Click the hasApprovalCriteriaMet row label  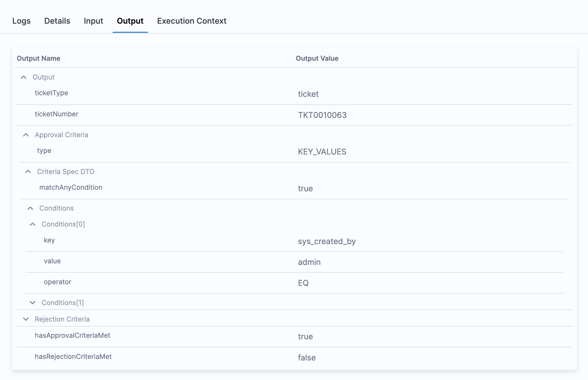click(73, 335)
